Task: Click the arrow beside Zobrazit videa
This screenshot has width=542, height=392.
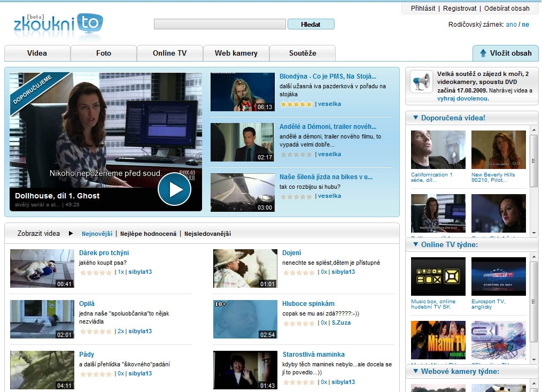Action: click(x=71, y=234)
